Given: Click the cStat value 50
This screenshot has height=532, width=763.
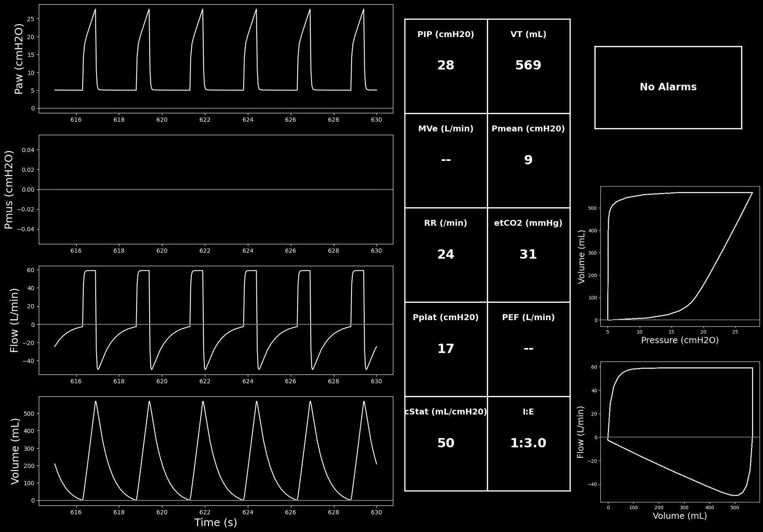Looking at the screenshot, I should click(x=446, y=443).
